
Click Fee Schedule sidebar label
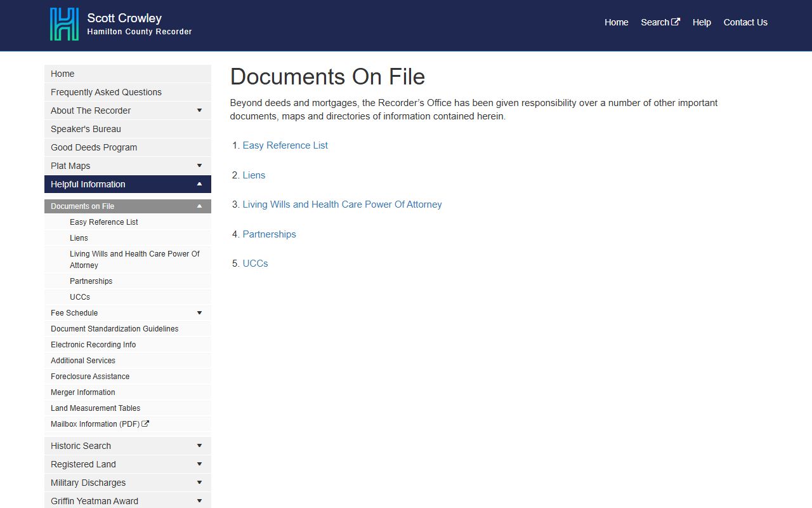(74, 313)
